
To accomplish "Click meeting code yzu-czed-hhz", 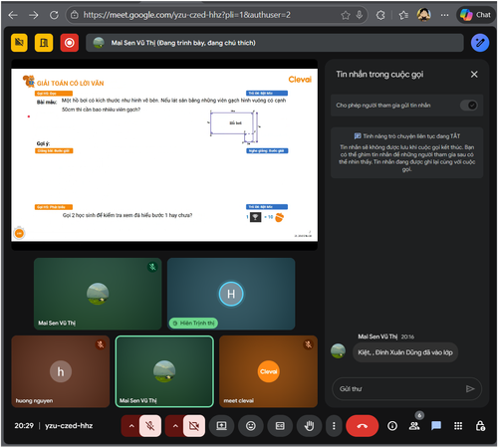I will coord(69,426).
